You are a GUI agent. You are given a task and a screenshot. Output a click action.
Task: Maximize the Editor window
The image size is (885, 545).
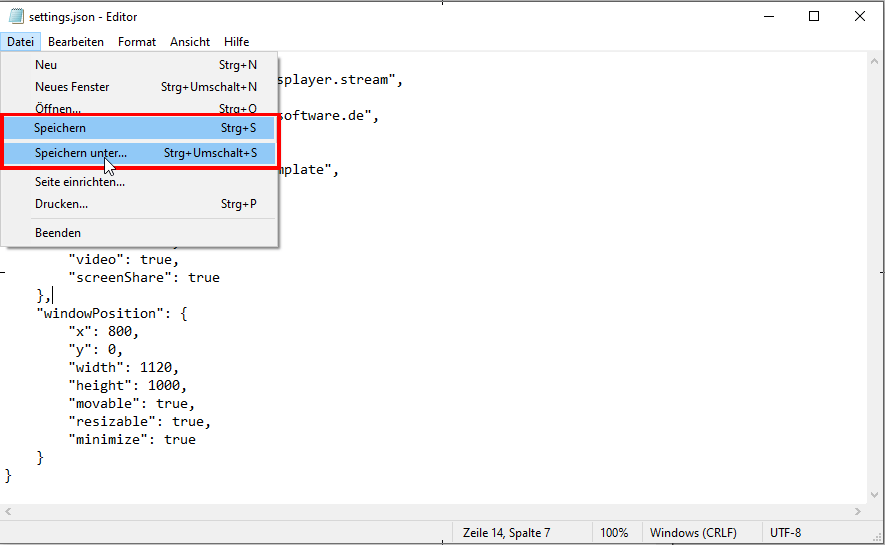(x=814, y=16)
